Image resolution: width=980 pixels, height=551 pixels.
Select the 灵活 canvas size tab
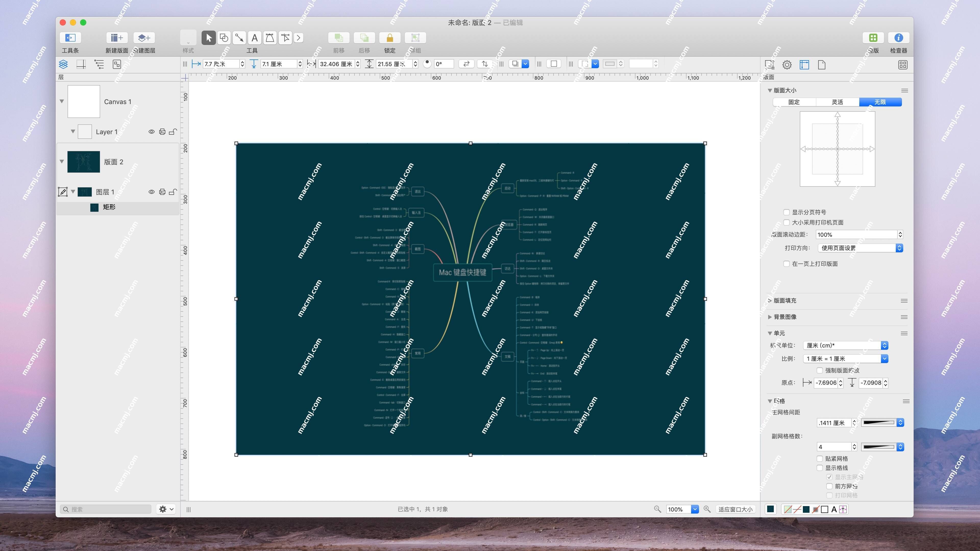pyautogui.click(x=837, y=102)
